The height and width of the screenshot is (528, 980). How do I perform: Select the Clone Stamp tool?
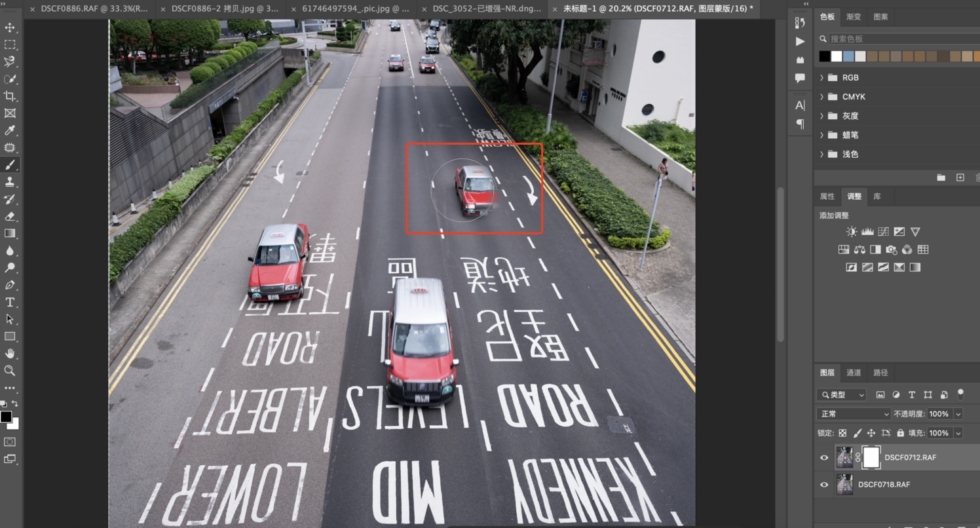10,182
